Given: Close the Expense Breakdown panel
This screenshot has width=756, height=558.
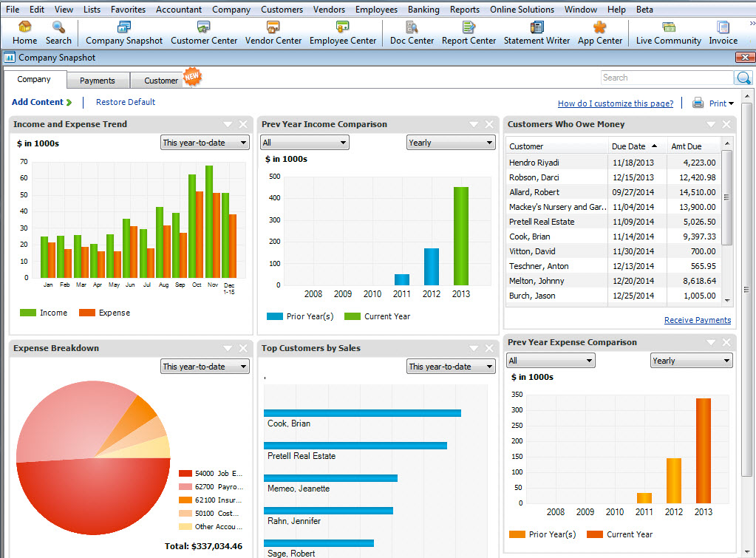Looking at the screenshot, I should [243, 348].
